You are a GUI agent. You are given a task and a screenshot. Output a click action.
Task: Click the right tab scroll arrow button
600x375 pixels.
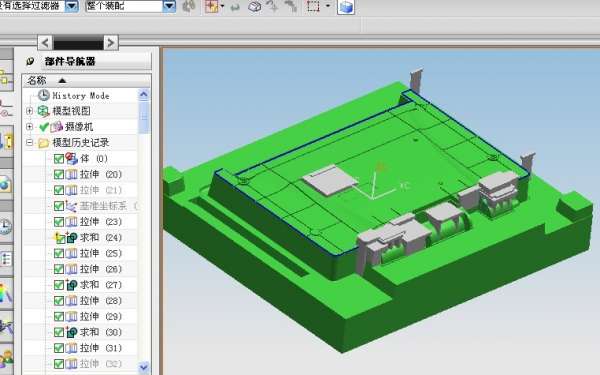pyautogui.click(x=111, y=42)
